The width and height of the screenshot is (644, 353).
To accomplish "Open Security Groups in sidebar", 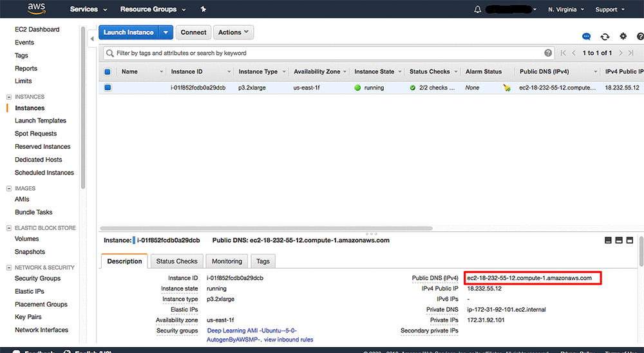I will (x=38, y=278).
